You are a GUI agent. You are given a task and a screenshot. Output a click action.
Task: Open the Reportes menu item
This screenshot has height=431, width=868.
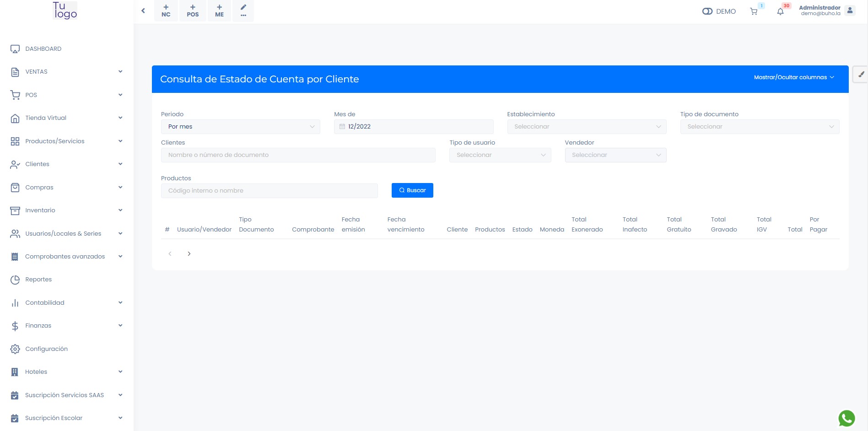click(38, 280)
